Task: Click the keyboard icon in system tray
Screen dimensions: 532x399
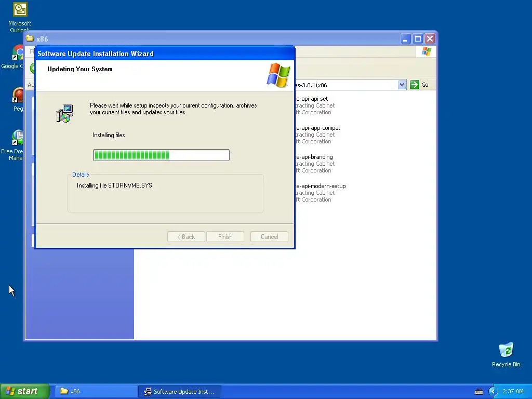Action: point(478,392)
